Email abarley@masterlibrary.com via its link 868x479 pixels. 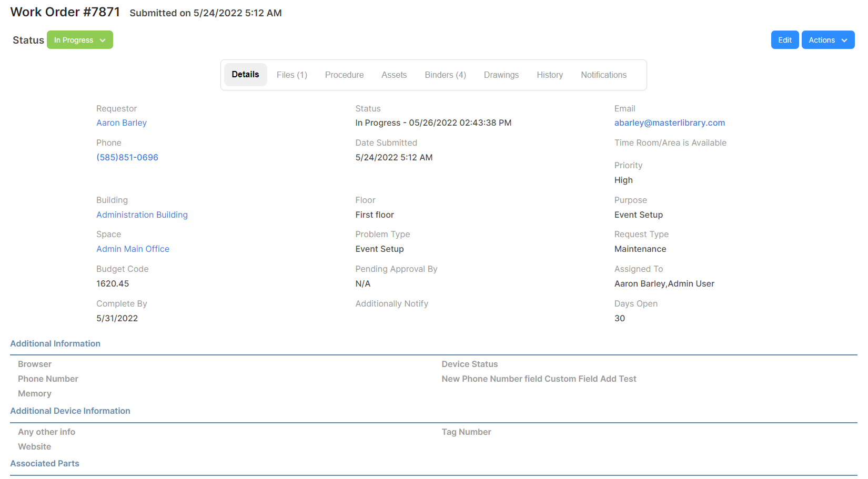coord(669,123)
